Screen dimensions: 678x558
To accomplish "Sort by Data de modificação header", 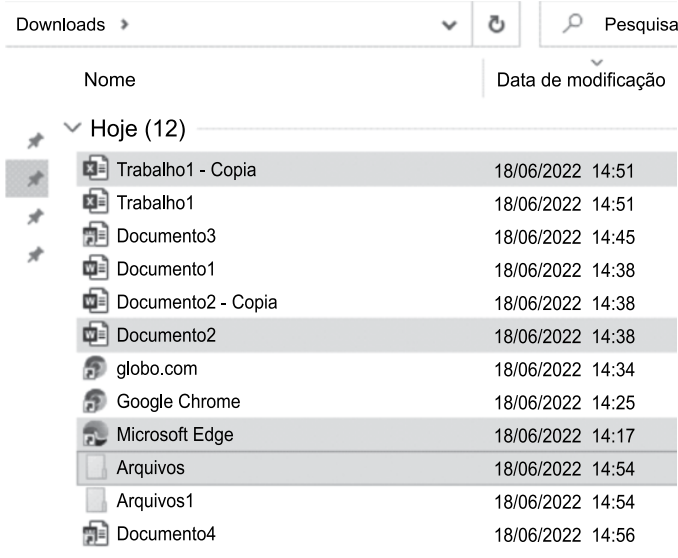I will click(x=581, y=80).
